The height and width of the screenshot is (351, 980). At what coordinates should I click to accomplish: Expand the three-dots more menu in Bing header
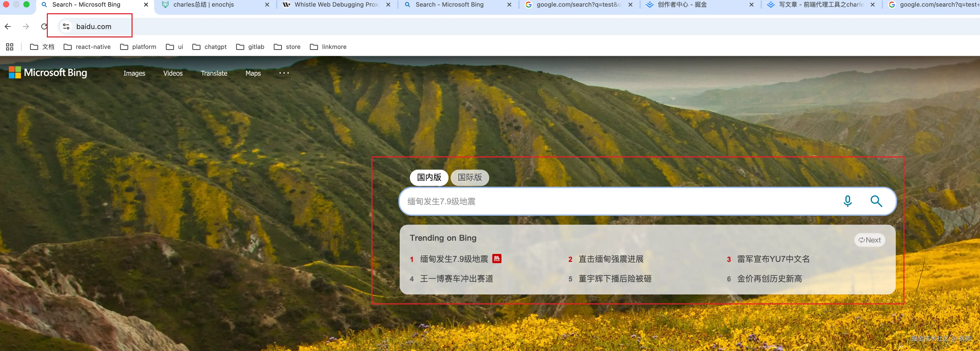(284, 73)
